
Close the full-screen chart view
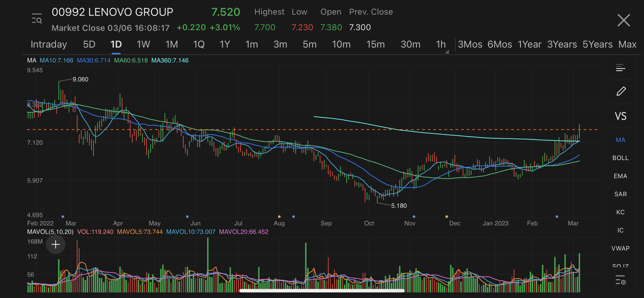pyautogui.click(x=624, y=20)
